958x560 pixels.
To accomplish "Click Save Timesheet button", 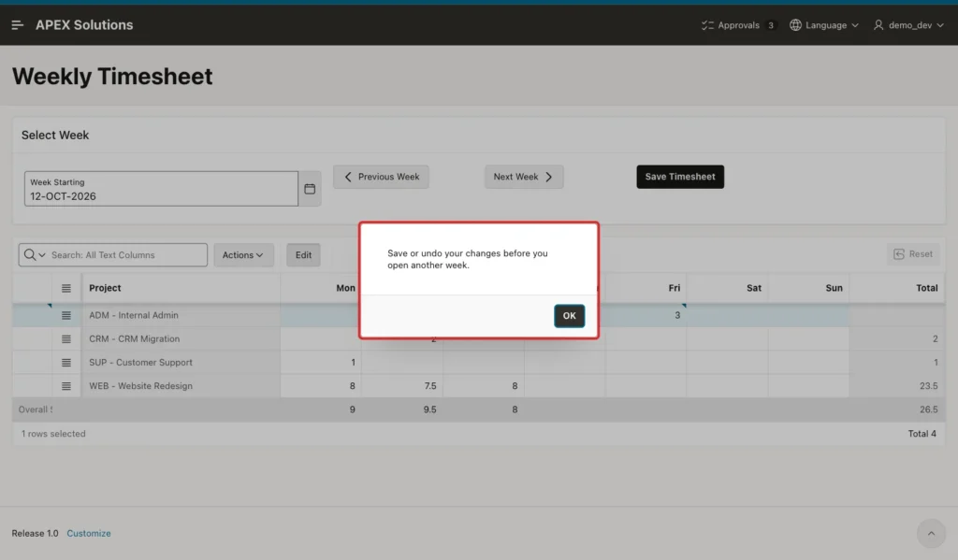I will pos(680,177).
